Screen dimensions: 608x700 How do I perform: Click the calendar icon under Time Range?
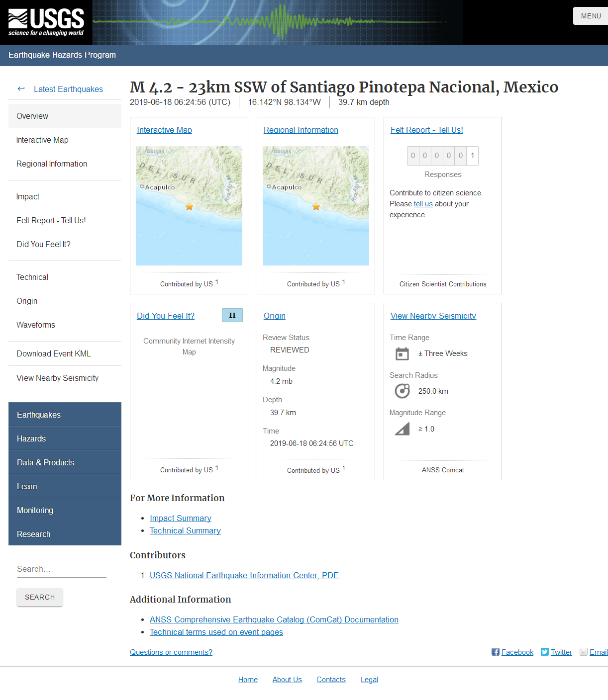tap(402, 354)
